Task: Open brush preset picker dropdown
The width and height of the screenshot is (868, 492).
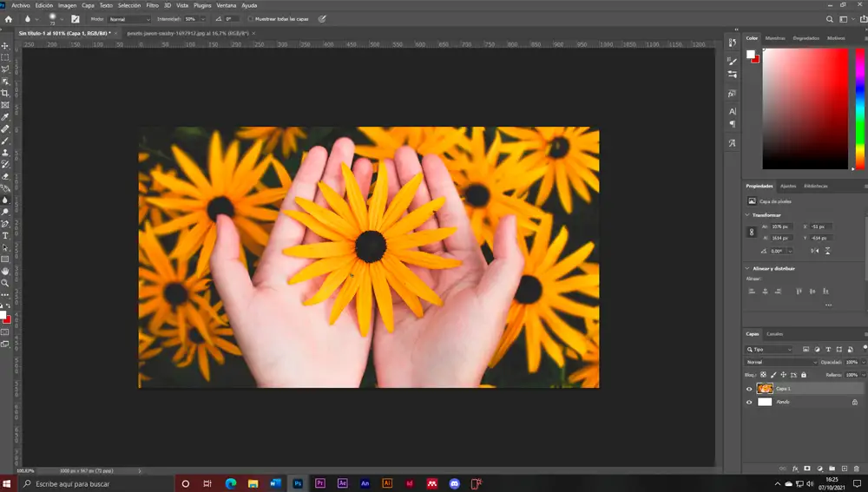Action: pyautogui.click(x=61, y=19)
